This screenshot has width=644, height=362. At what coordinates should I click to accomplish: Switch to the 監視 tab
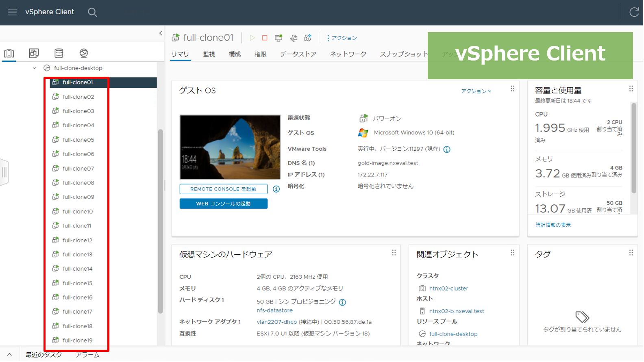point(209,54)
